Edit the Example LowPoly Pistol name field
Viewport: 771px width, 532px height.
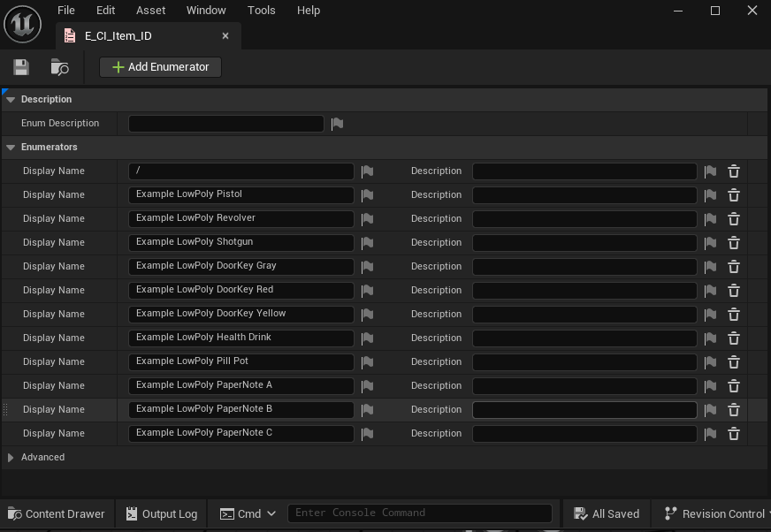coord(240,194)
